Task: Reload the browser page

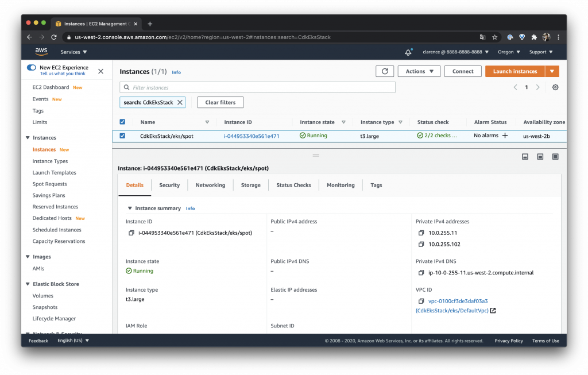Action: [53, 37]
